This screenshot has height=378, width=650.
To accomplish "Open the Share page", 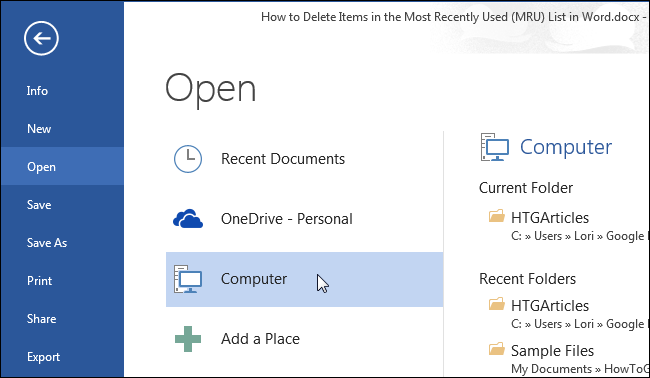I will point(62,318).
